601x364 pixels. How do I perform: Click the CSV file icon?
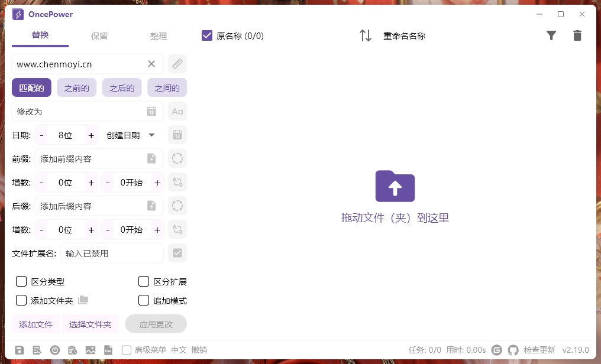pyautogui.click(x=108, y=350)
